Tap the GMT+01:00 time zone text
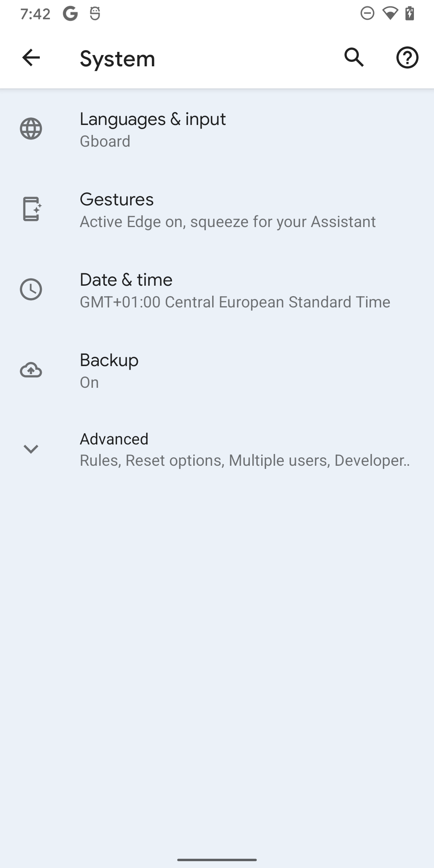The height and width of the screenshot is (868, 434). coord(235,302)
